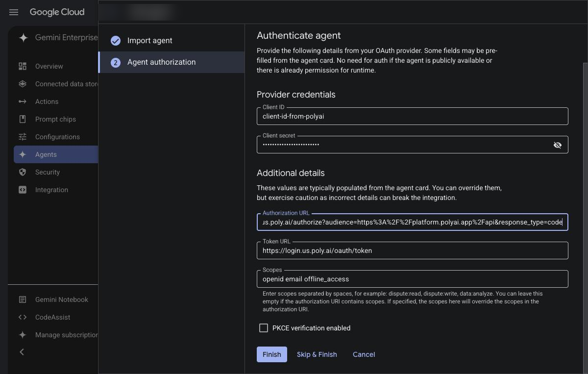Click the Import agent completed checkmark

pyautogui.click(x=116, y=41)
